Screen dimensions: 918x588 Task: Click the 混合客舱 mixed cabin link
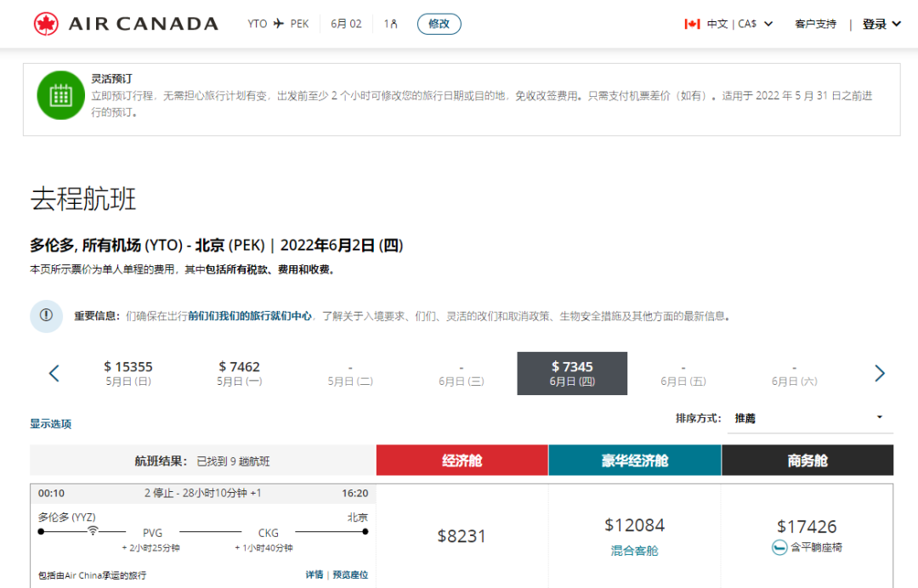click(635, 551)
